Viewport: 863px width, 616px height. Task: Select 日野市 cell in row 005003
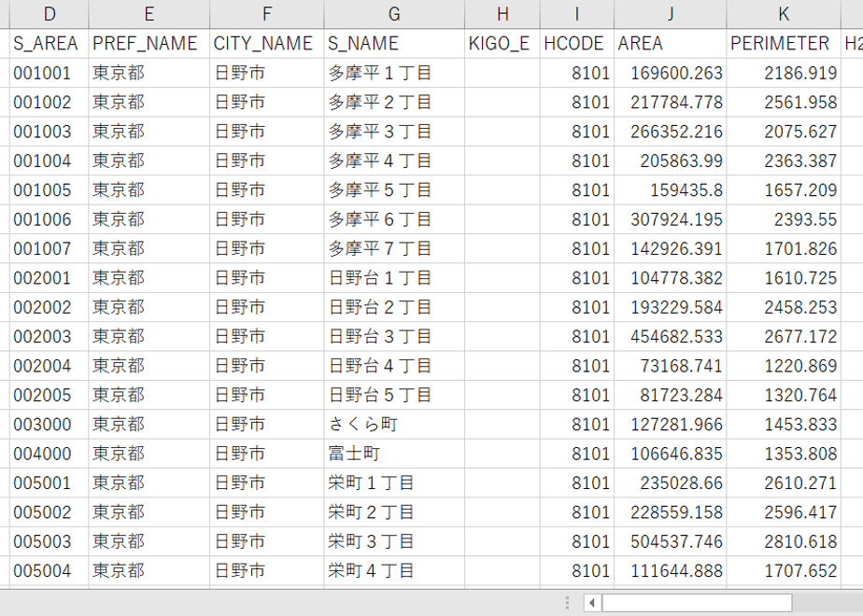point(267,541)
